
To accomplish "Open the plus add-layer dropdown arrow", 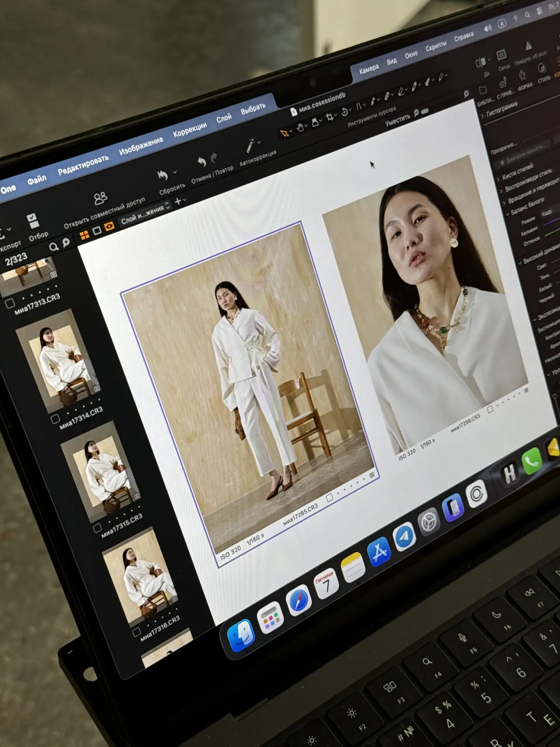I will pos(185,200).
